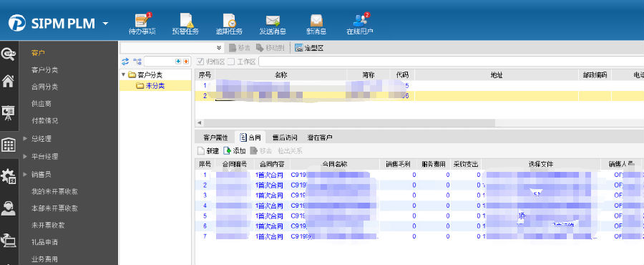Image resolution: width=644 pixels, height=265 pixels.
Task: Switch to the 客户属性 tab
Action: tap(215, 138)
